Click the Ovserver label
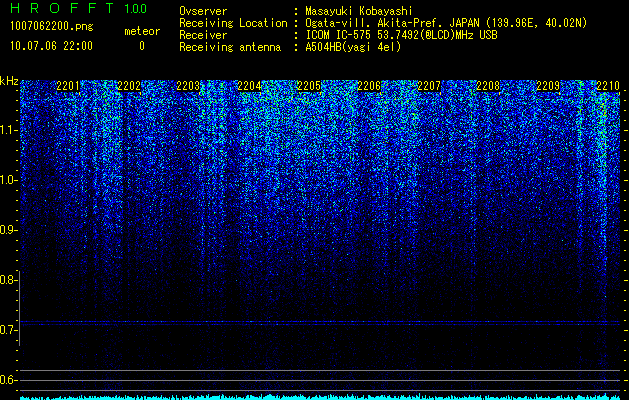629x400 pixels. (203, 11)
